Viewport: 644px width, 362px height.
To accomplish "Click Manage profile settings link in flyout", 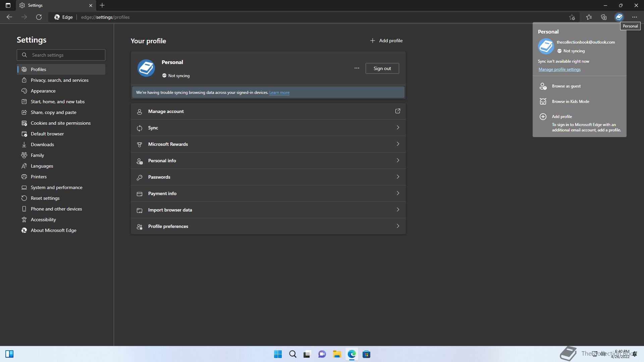I will (x=559, y=69).
